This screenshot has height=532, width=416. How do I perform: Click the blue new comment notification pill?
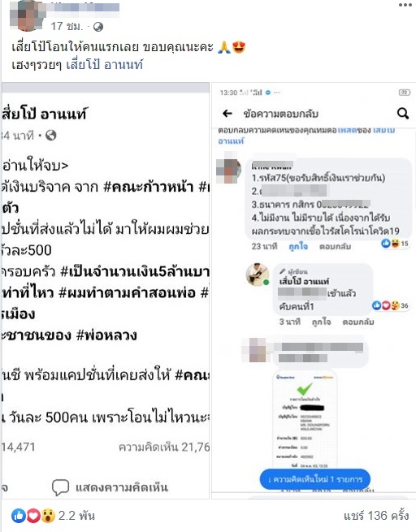tap(315, 479)
